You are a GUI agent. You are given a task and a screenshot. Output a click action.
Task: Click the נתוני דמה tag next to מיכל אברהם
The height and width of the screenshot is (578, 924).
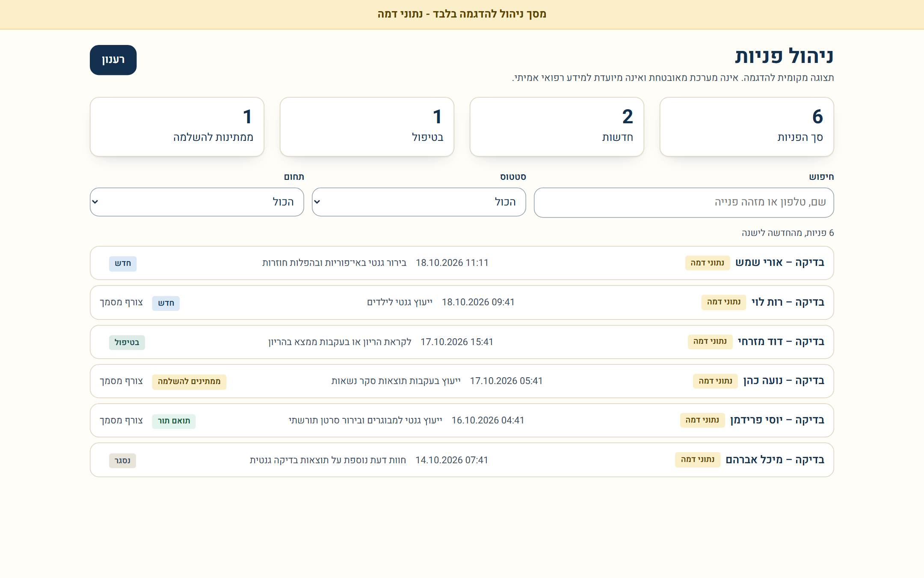click(x=697, y=460)
